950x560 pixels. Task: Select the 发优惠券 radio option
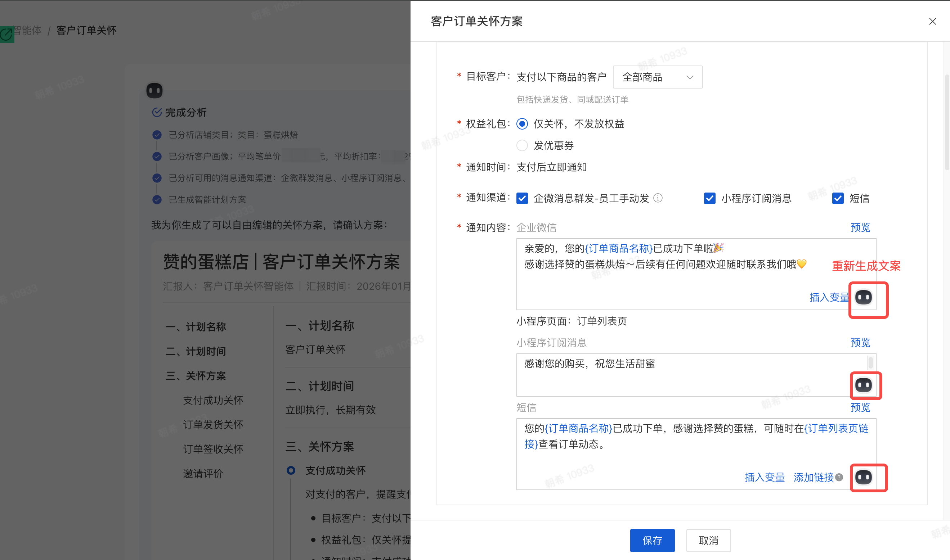522,145
